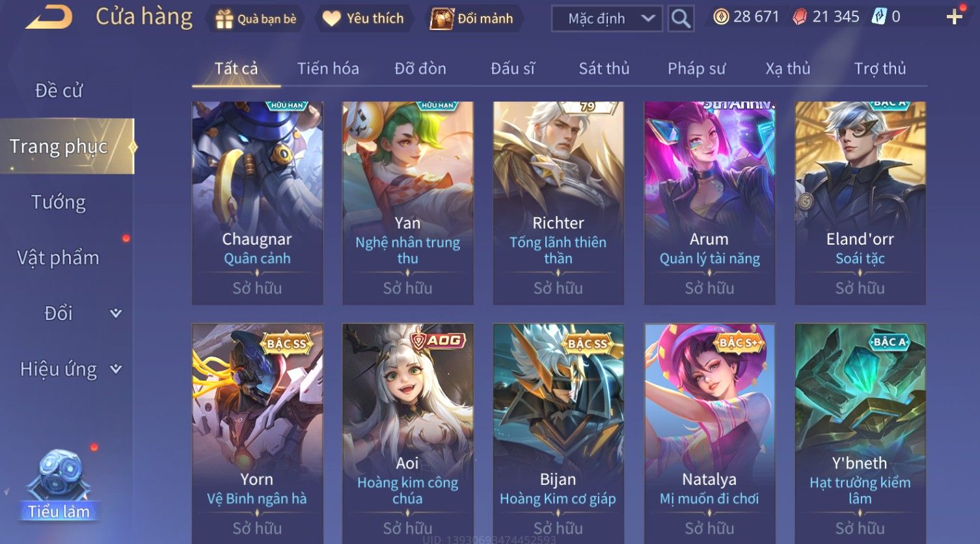Screen dimensions: 980x544
Task: Tap the plus icon to add currency
Action: (954, 16)
